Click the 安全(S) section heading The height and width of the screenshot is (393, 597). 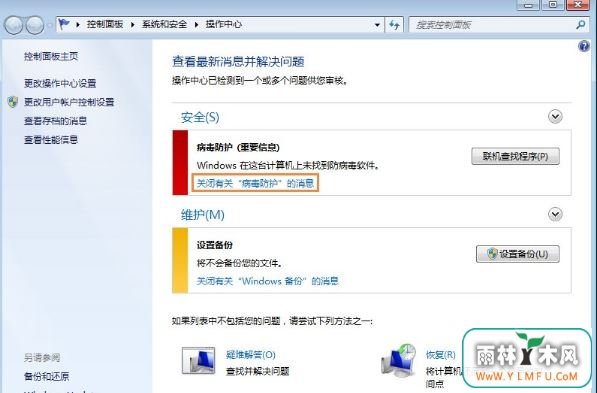[200, 117]
